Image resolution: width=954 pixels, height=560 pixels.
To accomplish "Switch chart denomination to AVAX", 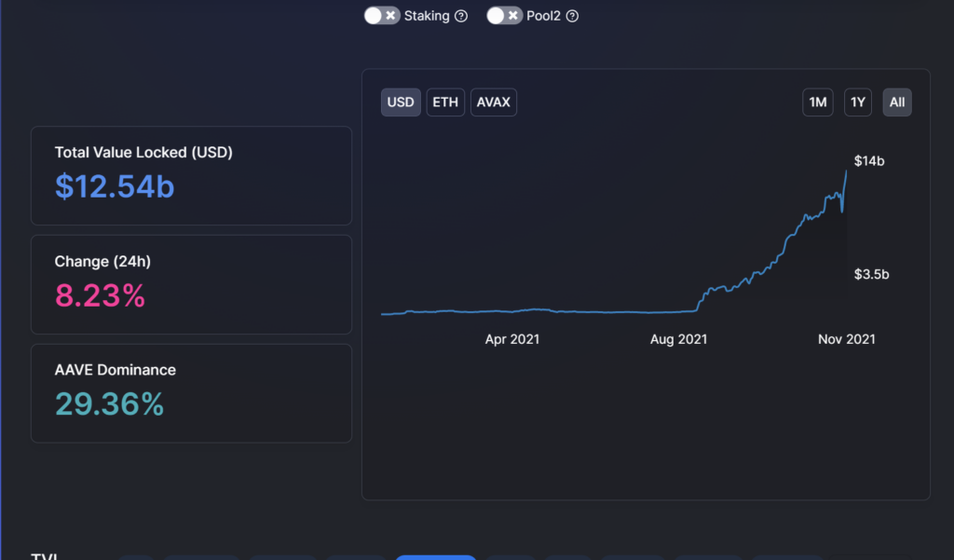I will pos(494,102).
